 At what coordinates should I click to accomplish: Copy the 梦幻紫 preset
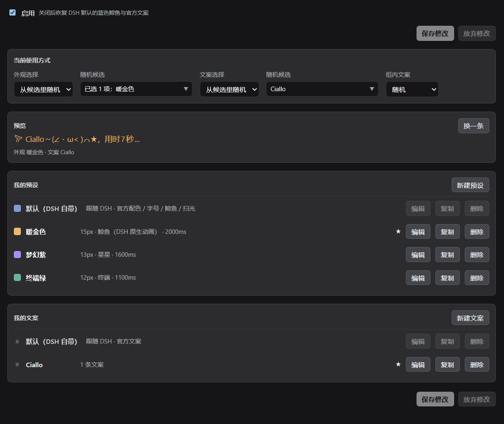click(x=447, y=255)
